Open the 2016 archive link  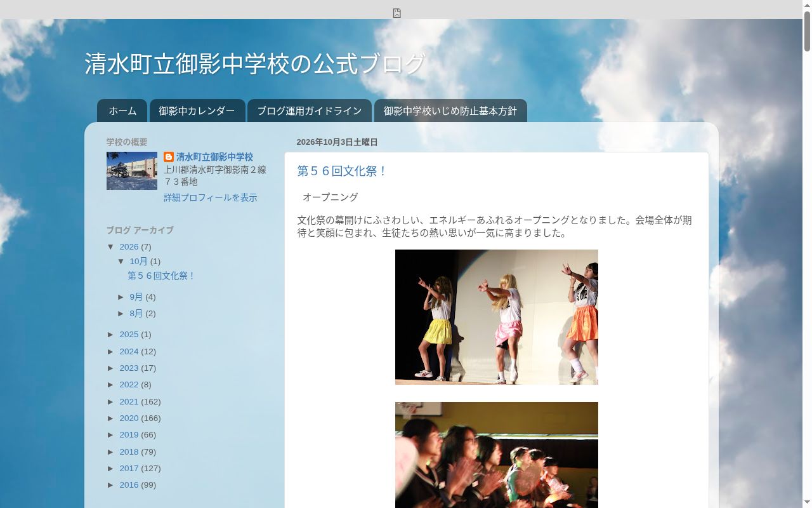(x=129, y=485)
